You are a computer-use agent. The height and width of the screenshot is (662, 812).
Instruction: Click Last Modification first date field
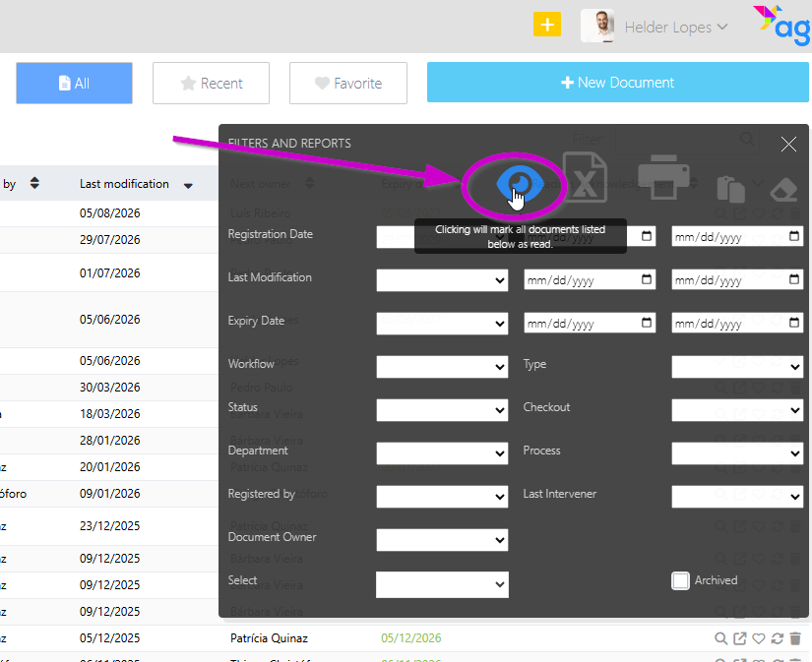590,280
